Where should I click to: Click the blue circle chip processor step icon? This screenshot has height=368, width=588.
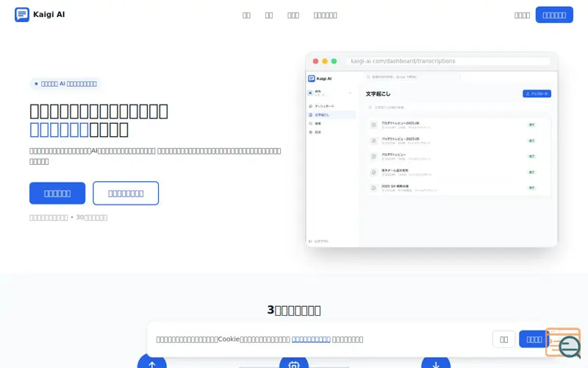(x=294, y=363)
